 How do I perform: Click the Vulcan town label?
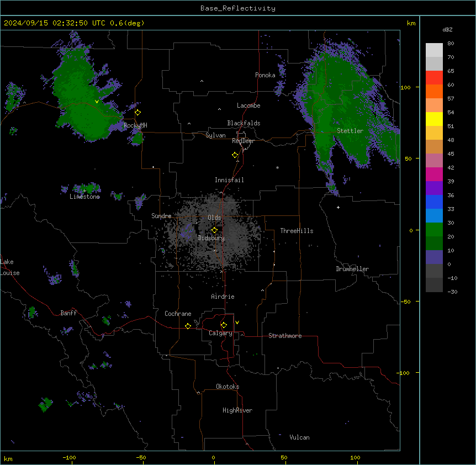(300, 437)
